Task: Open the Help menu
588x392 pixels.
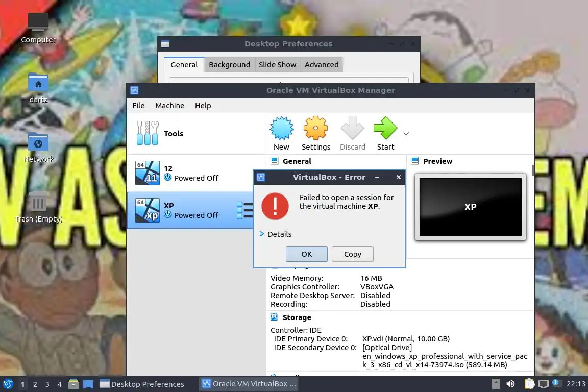Action: coord(203,106)
